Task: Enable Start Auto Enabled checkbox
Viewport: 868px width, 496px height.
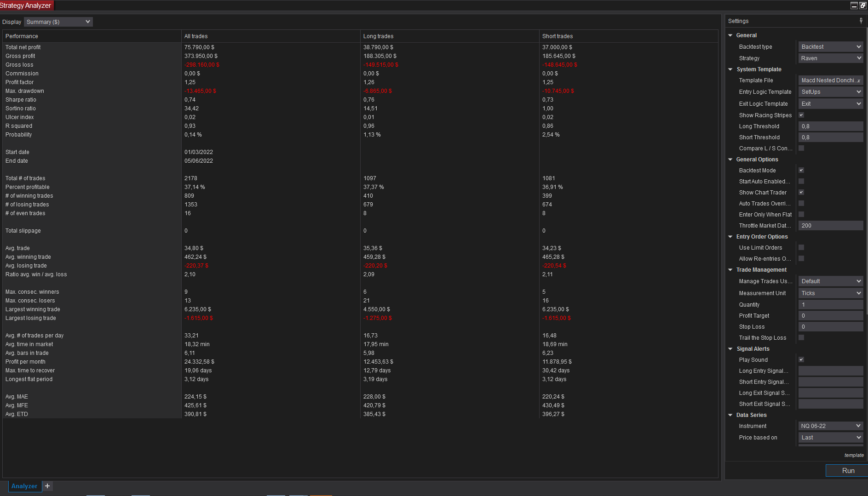Action: [801, 182]
